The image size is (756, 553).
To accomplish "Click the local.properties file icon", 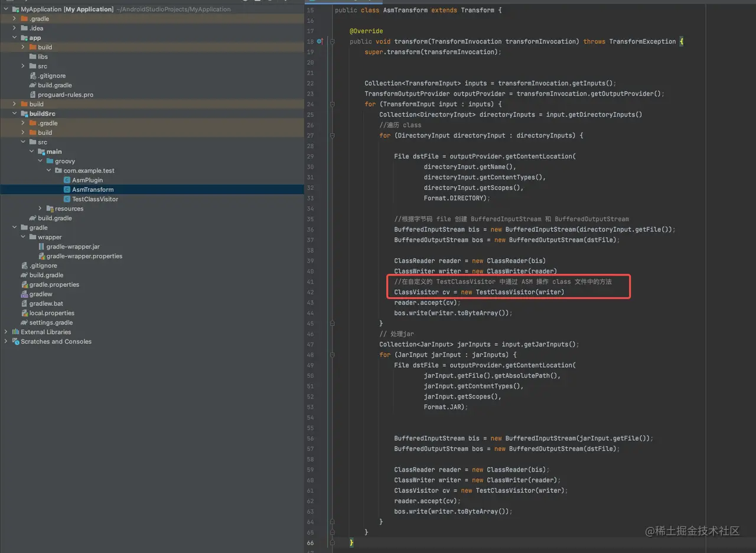I will click(x=24, y=313).
